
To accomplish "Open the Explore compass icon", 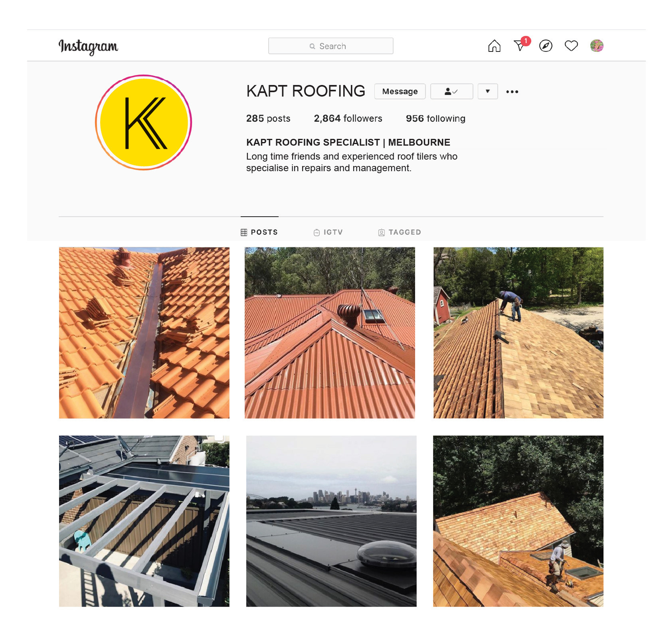I will pyautogui.click(x=546, y=46).
